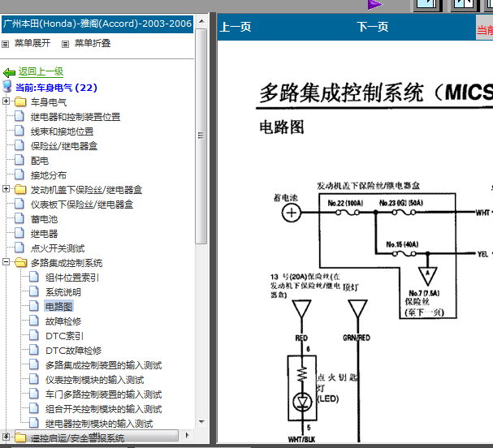The width and height of the screenshot is (493, 448).
Task: Open 仪表控制模块的输入测试 page
Action: [x=95, y=380]
